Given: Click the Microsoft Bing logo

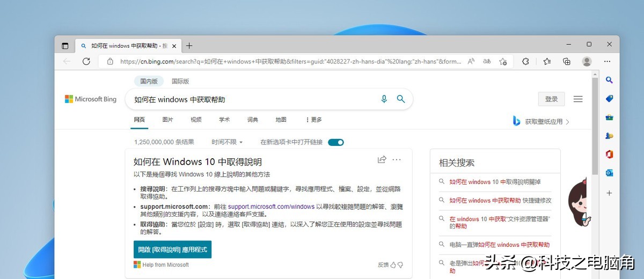Looking at the screenshot, I should pos(91,99).
